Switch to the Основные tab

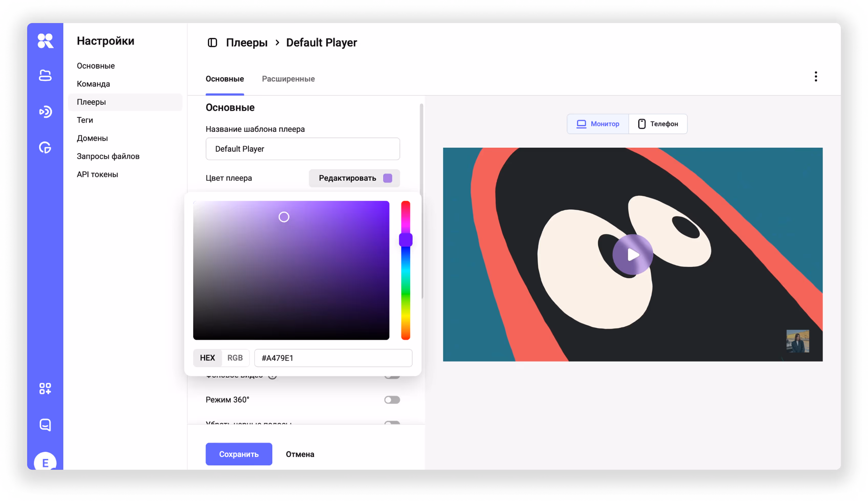tap(225, 79)
